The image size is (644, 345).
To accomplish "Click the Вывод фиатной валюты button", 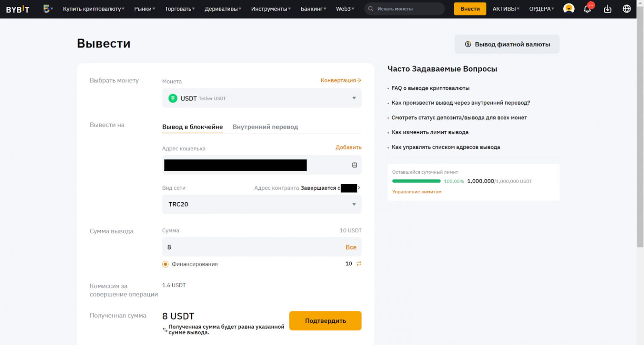I will coord(507,44).
